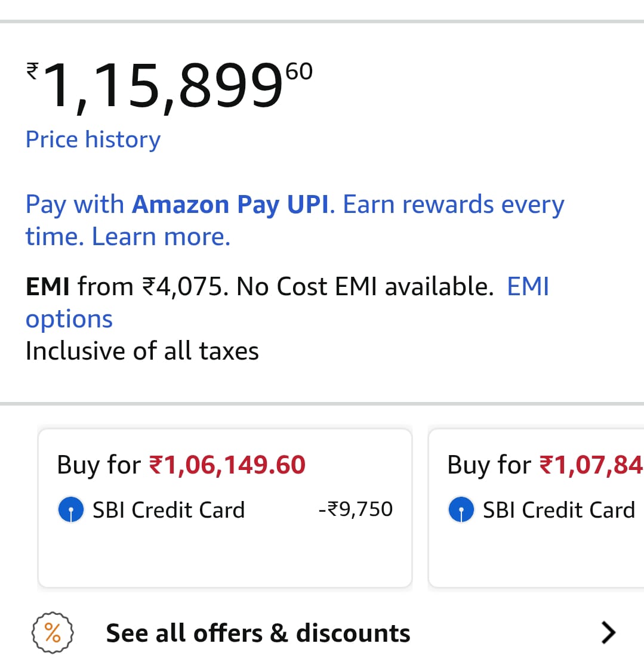Tap the percent discount badge icon
The height and width of the screenshot is (668, 644).
[x=53, y=633]
